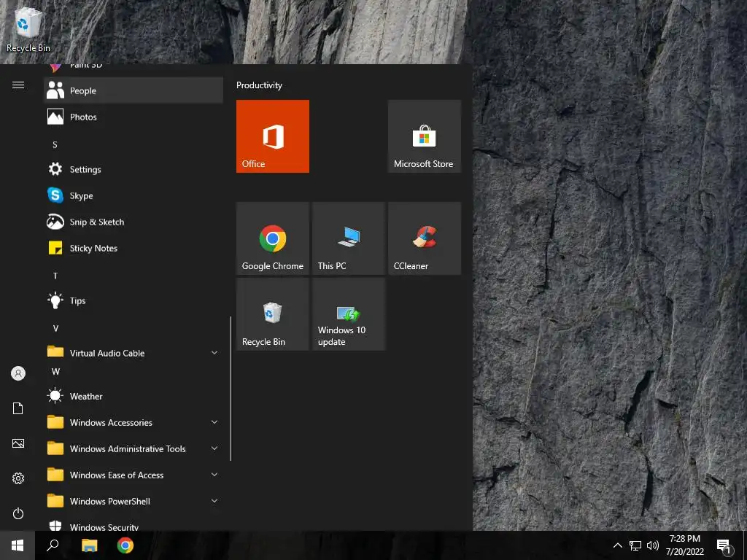747x560 pixels.
Task: Open File Explorer from the taskbar
Action: [89, 545]
